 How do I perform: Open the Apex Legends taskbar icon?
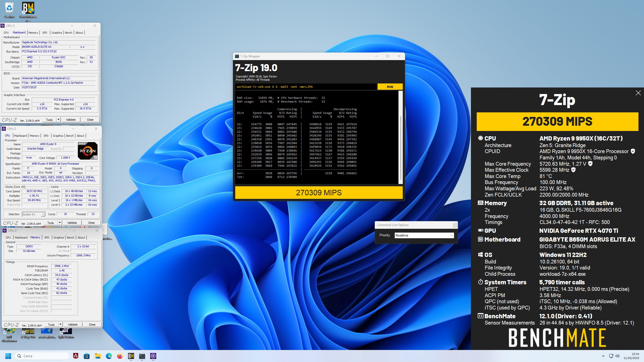75,356
